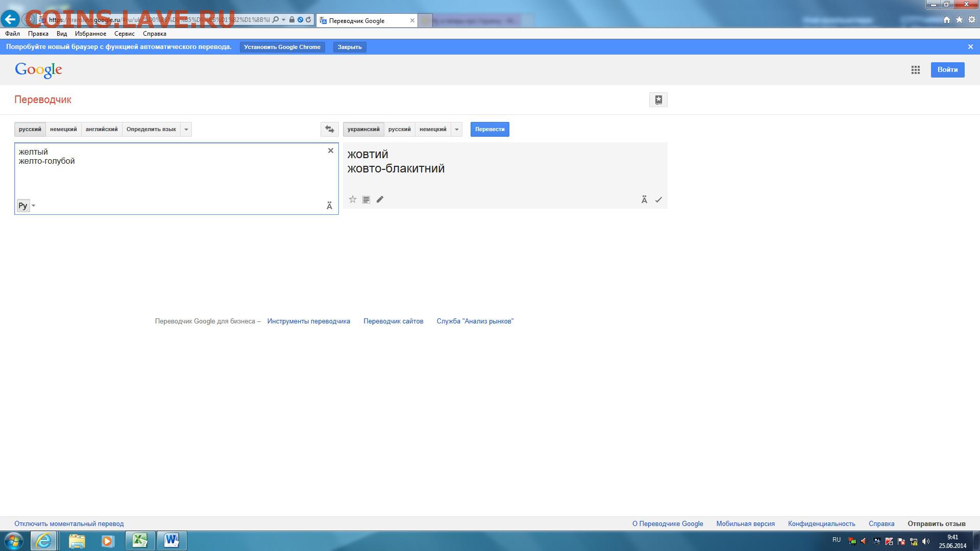Open the Переводчик сайтов link
This screenshot has width=980, height=551.
(x=394, y=321)
